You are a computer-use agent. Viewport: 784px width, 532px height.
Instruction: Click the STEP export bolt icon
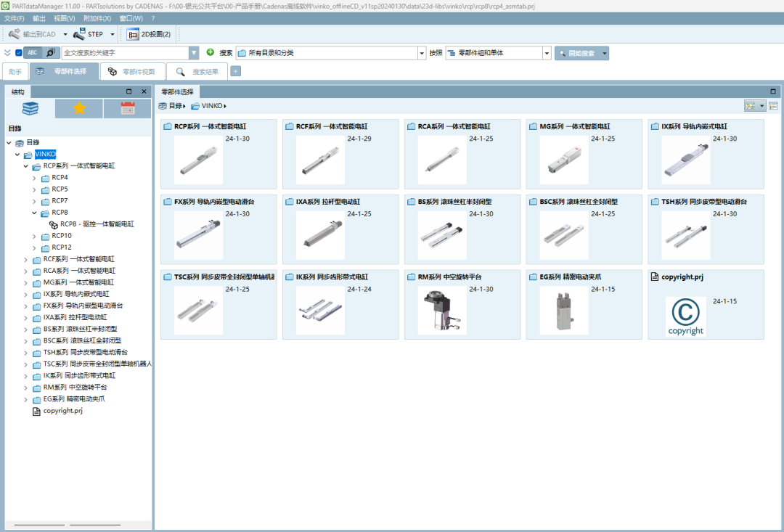[79, 34]
